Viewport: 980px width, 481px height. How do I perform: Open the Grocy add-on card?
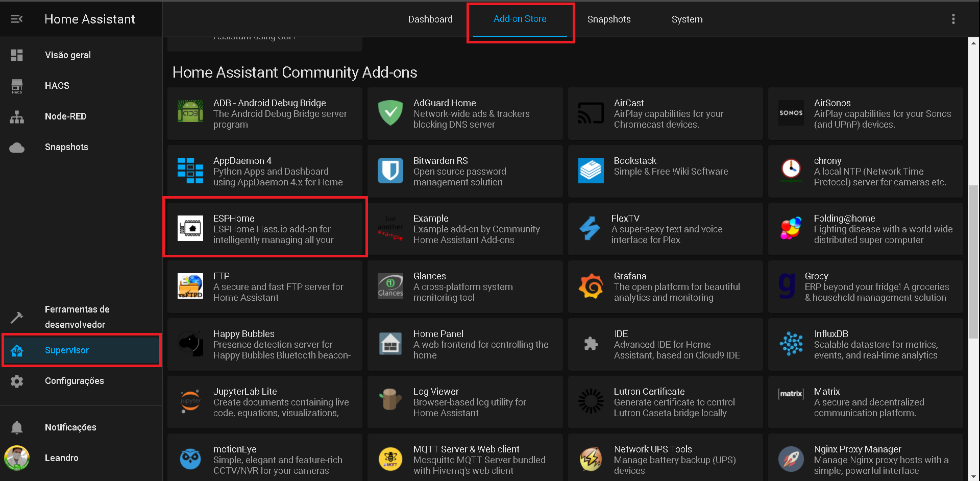pyautogui.click(x=866, y=286)
